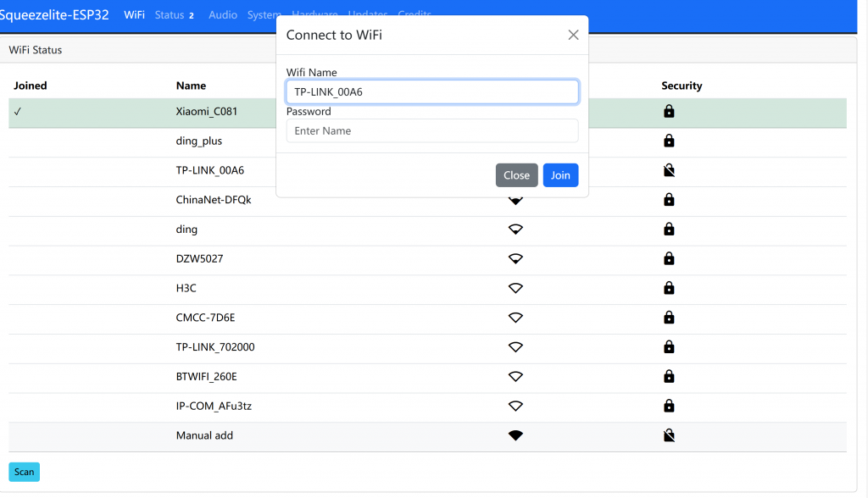Open the Status tab in the navbar
The image size is (868, 498).
point(170,15)
